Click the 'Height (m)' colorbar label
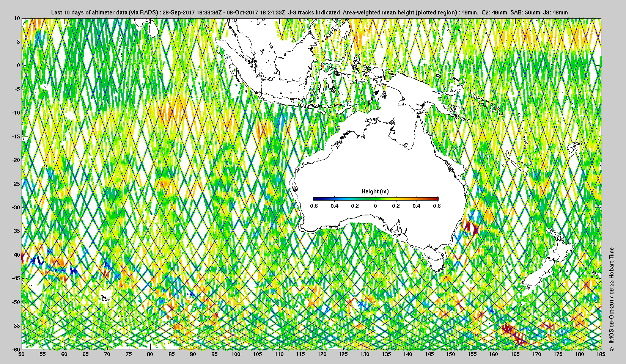The height and width of the screenshot is (364, 626). click(x=375, y=191)
